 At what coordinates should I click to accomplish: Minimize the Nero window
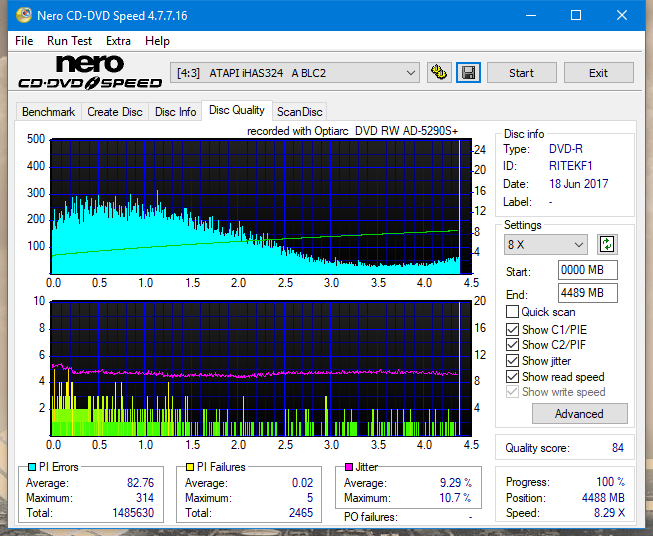(531, 15)
